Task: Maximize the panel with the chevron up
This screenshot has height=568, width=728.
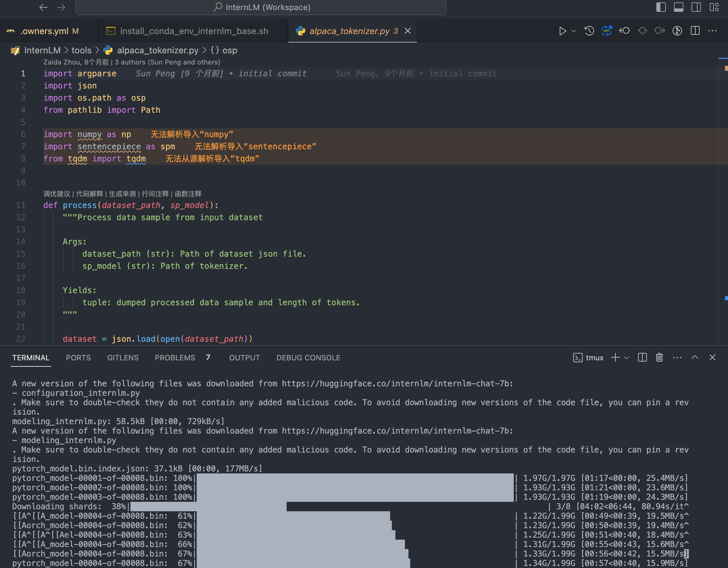Action: pyautogui.click(x=695, y=358)
